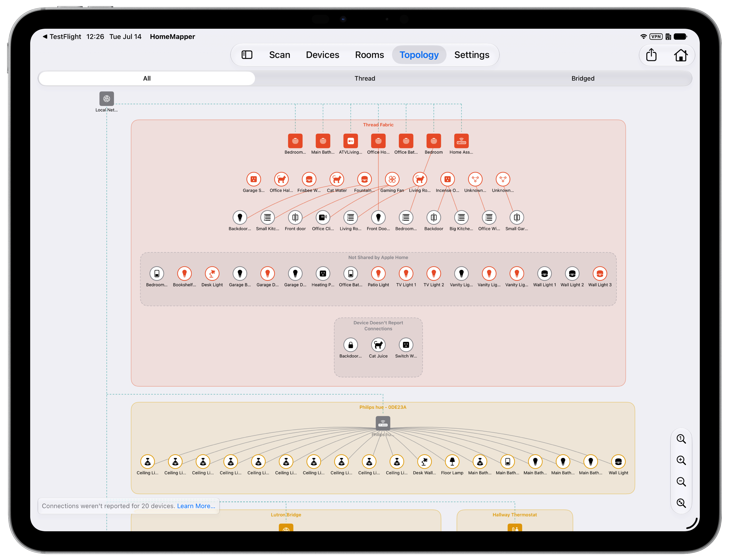The width and height of the screenshot is (730, 560).
Task: Select the Front door sensor node
Action: 295,218
